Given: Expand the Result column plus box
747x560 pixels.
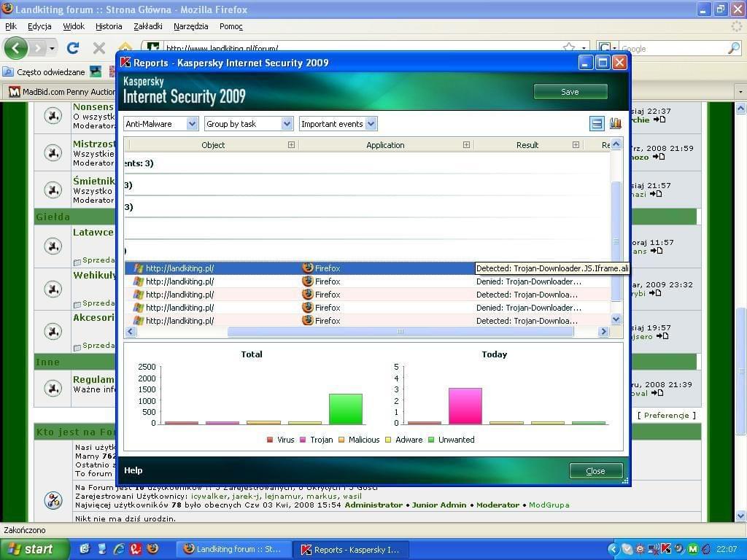Looking at the screenshot, I should pos(576,145).
